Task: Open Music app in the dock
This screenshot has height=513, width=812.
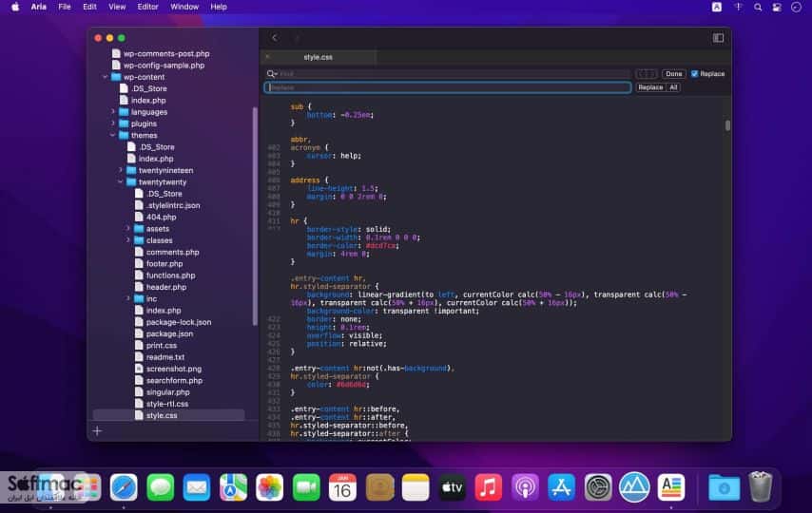Action: pyautogui.click(x=489, y=487)
